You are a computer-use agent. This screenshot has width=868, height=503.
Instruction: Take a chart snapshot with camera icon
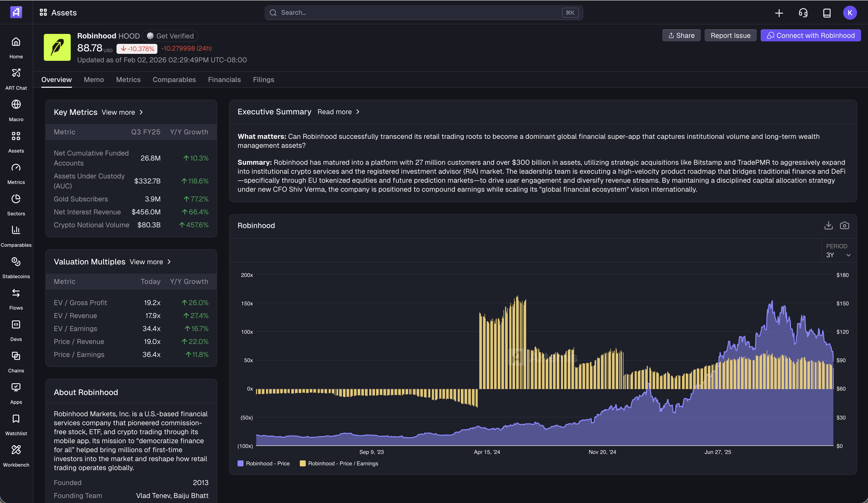(844, 226)
